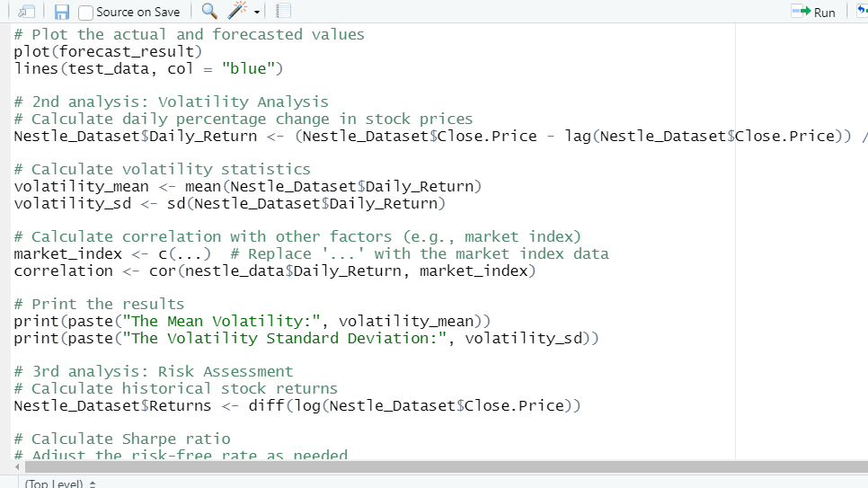Click comment "# Calculate correlation with other factors"
The image size is (868, 488).
pyautogui.click(x=297, y=237)
